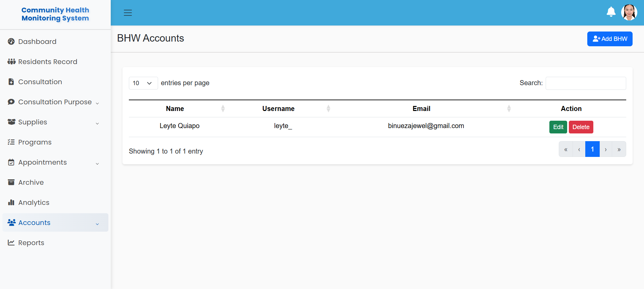Screen dimensions: 644x289
Task: Click the Add BHW button
Action: point(610,39)
